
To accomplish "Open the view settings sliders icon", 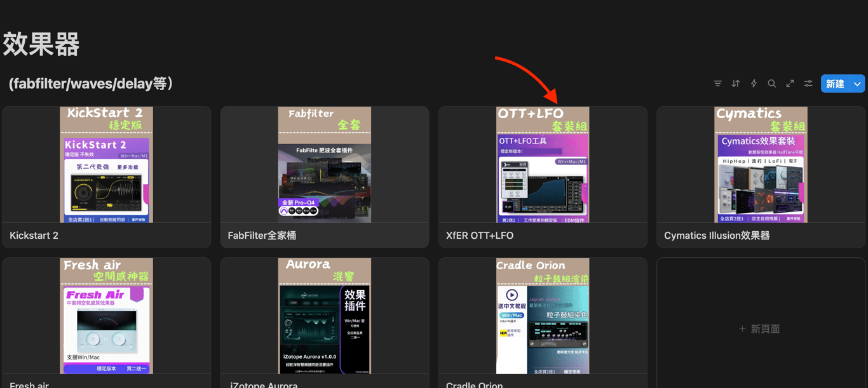I will point(808,84).
